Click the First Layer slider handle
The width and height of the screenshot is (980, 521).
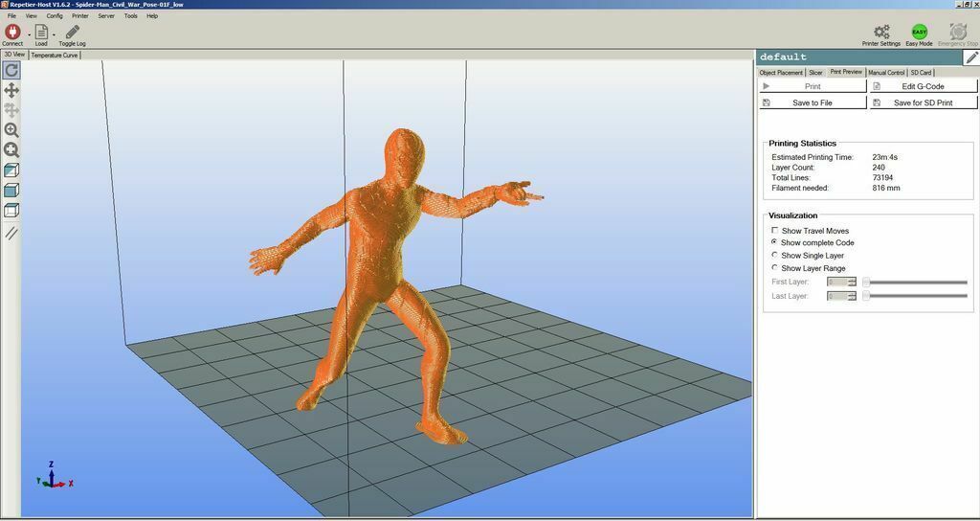pos(866,283)
